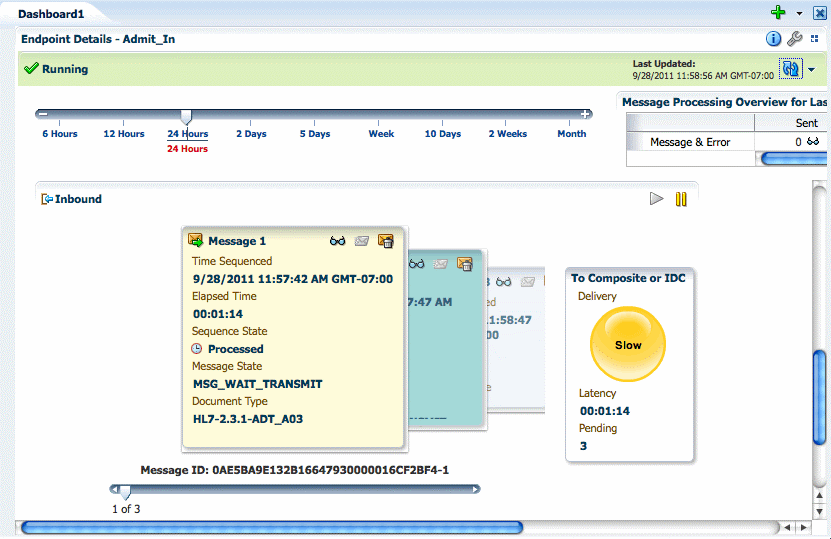Click the Sent column header

click(x=807, y=123)
